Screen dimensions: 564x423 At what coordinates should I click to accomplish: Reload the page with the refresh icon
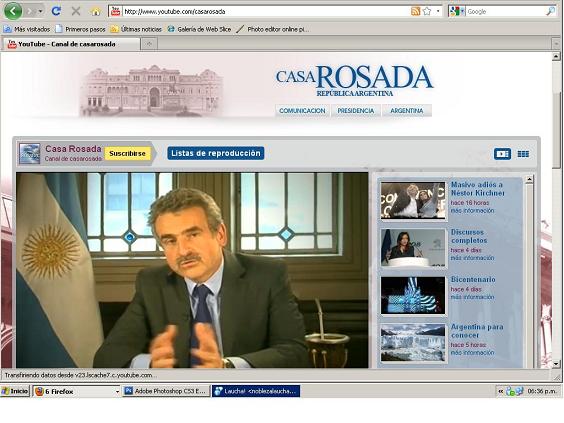tap(56, 11)
